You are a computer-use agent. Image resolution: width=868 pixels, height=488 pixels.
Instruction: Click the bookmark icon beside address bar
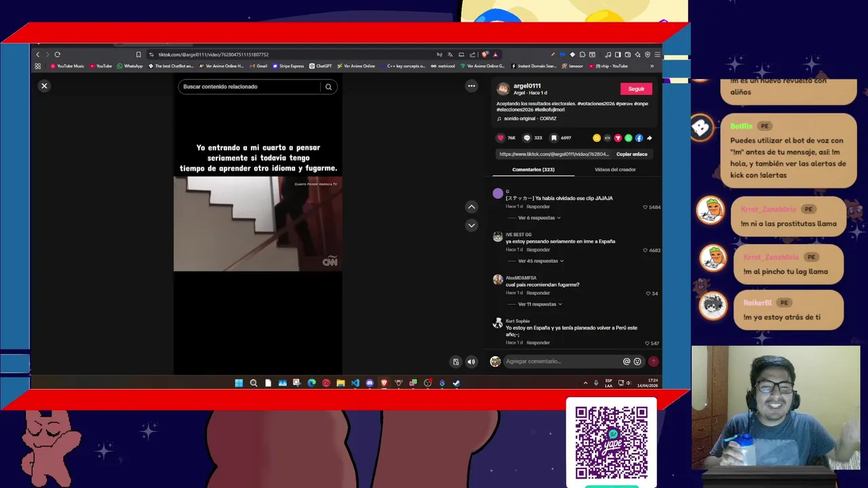138,54
